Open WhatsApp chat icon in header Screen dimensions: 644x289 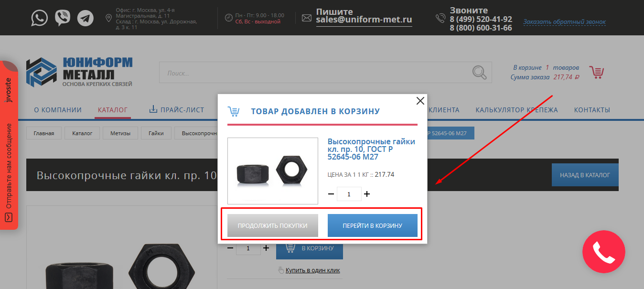pyautogui.click(x=40, y=18)
